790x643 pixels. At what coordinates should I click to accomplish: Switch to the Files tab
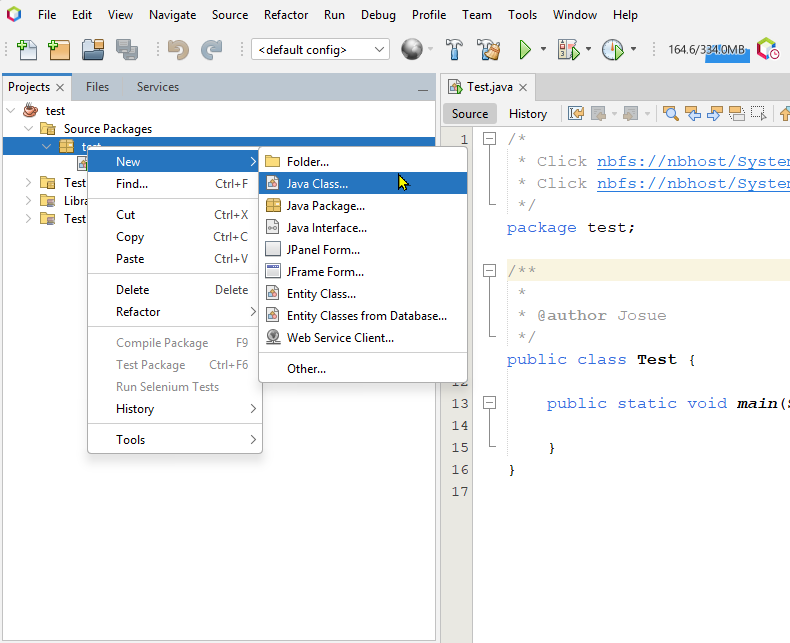click(97, 87)
